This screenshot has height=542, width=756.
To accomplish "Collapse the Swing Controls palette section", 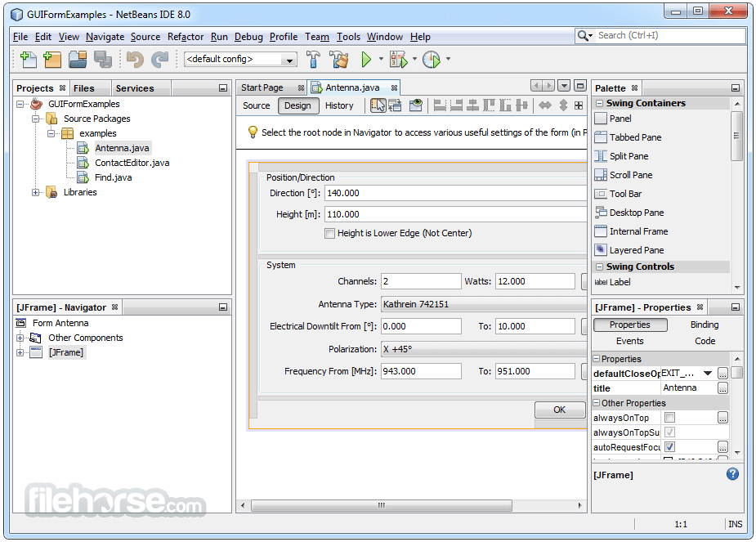I will 599,267.
